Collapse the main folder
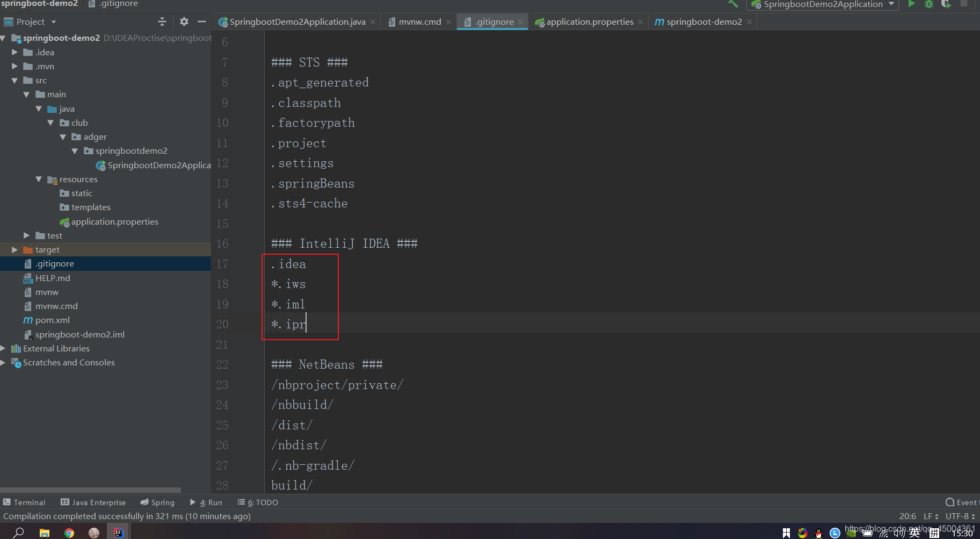 (26, 95)
